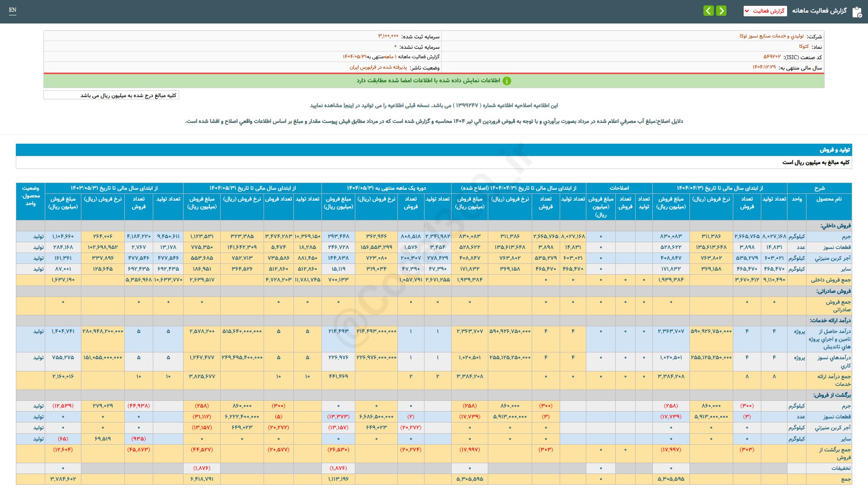Click the clipboard report icon in header

tap(857, 12)
